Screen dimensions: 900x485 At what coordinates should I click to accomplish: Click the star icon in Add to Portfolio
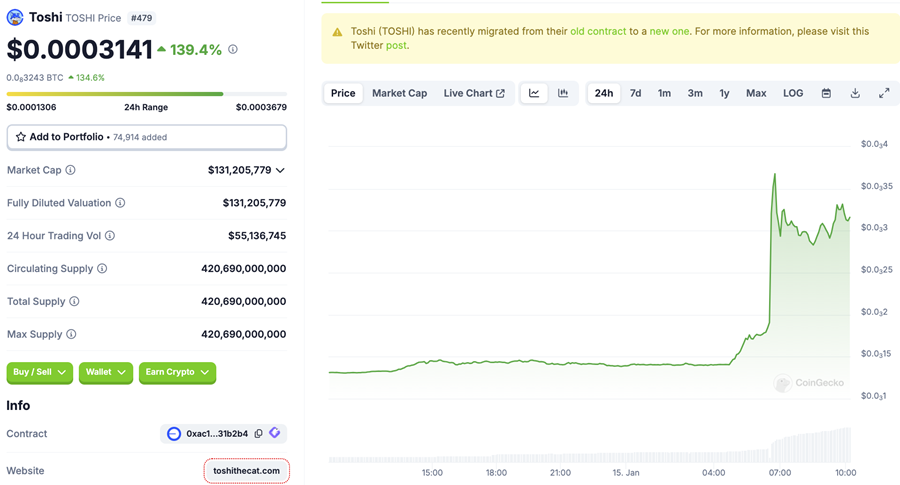coord(21,137)
